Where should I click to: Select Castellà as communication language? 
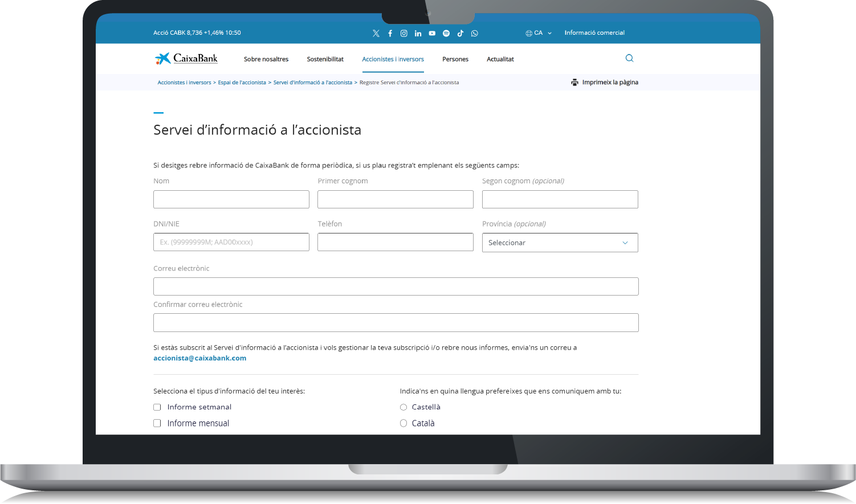(x=403, y=407)
